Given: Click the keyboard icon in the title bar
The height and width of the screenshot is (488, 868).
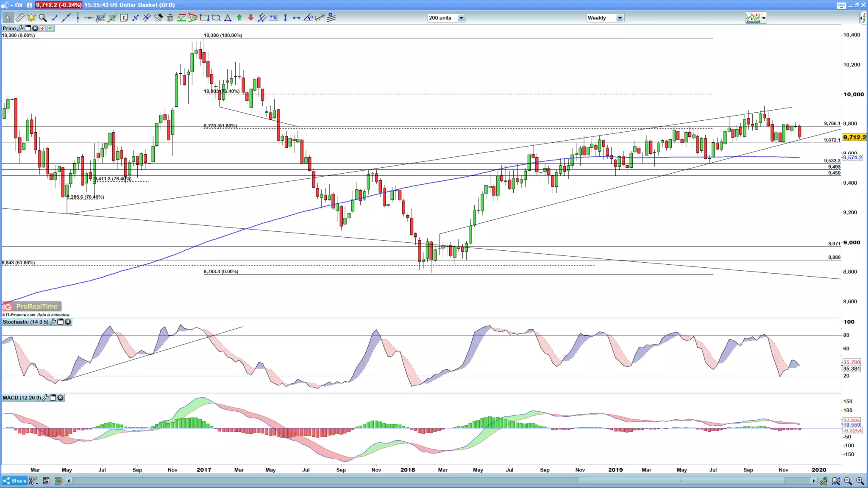Looking at the screenshot, I should (841, 5).
